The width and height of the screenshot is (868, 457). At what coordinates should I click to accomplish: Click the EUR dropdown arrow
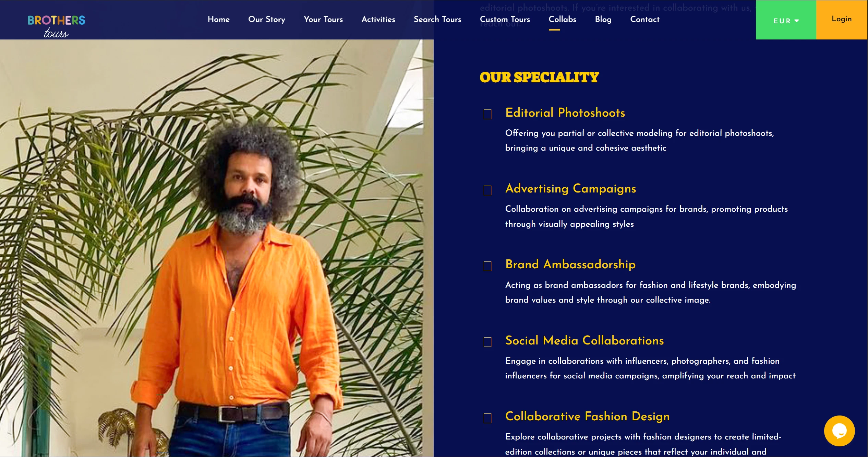click(x=796, y=21)
